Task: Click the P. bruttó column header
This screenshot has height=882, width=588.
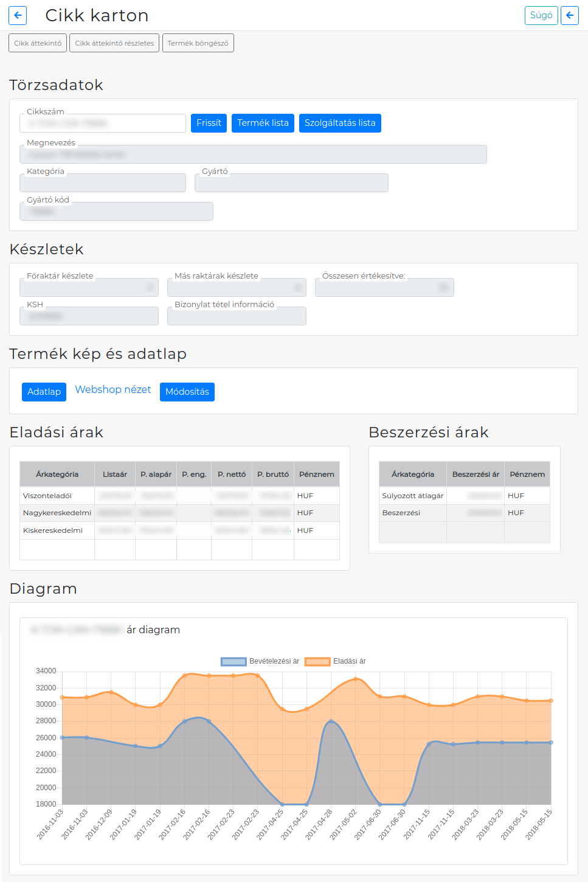Action: 273,474
